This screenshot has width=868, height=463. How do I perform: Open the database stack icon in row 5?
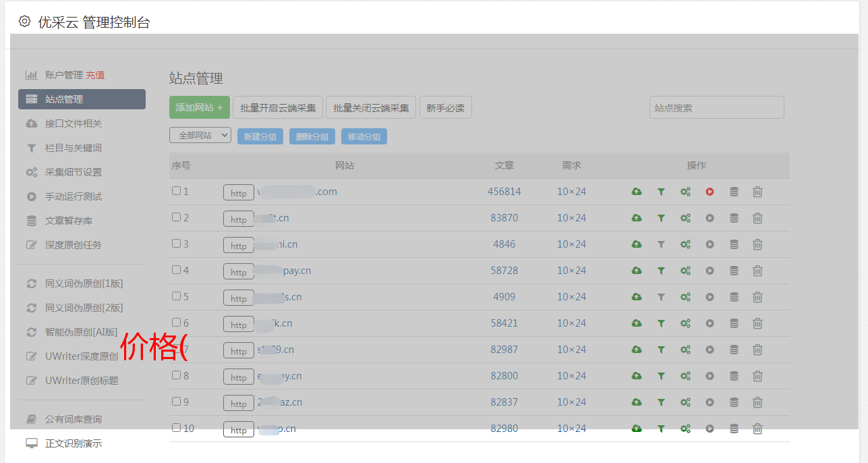point(734,297)
